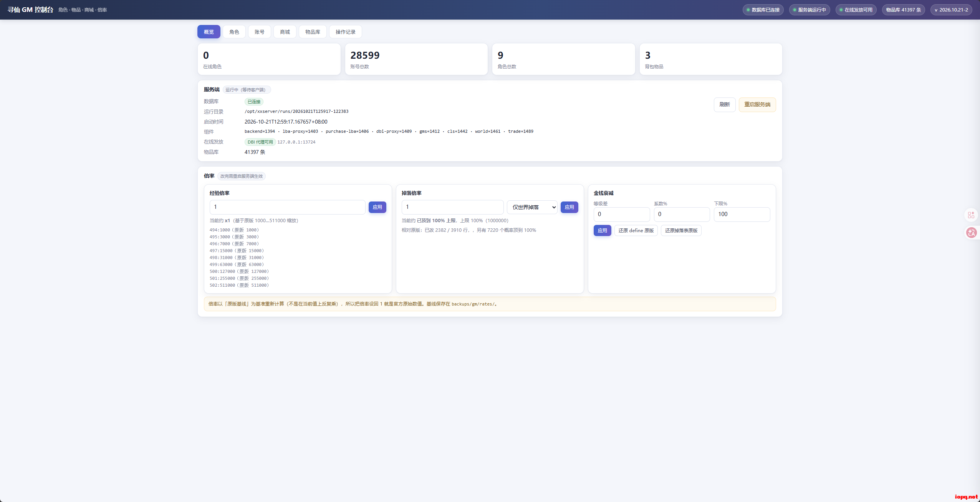
Task: Click the run directory path text
Action: [x=296, y=111]
